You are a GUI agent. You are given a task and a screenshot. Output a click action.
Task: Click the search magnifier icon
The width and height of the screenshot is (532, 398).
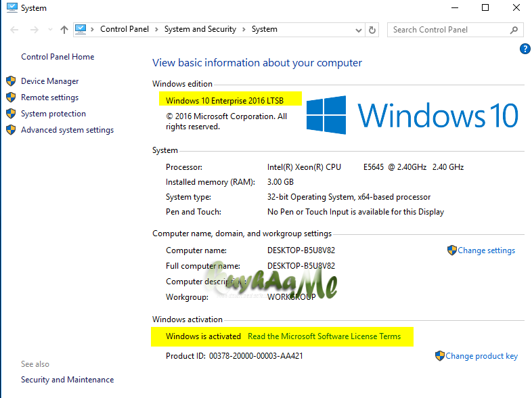pyautogui.click(x=514, y=30)
